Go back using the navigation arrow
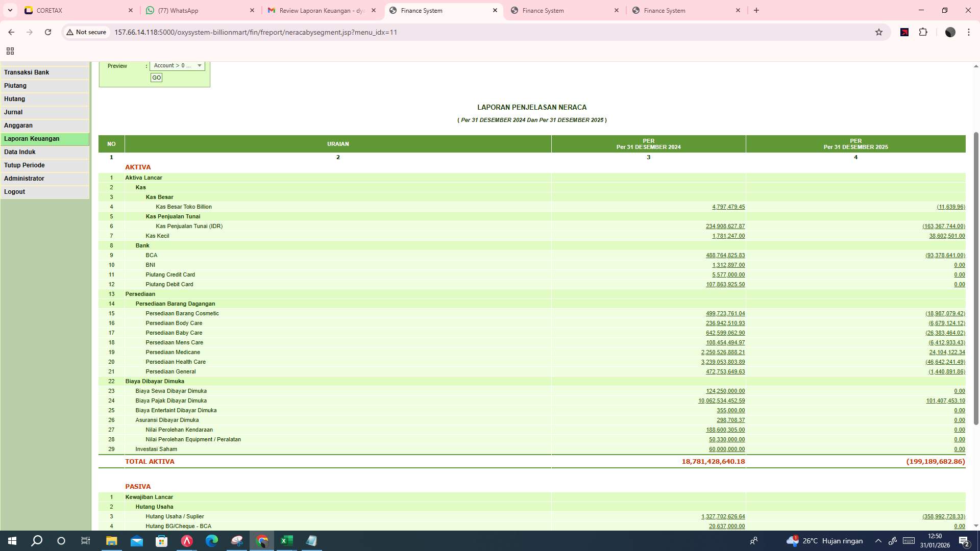Image resolution: width=980 pixels, height=551 pixels. tap(11, 32)
